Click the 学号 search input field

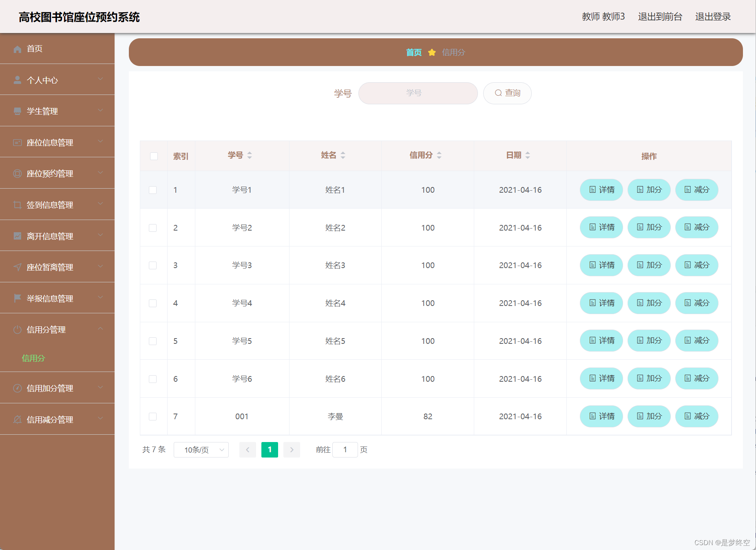(x=418, y=93)
